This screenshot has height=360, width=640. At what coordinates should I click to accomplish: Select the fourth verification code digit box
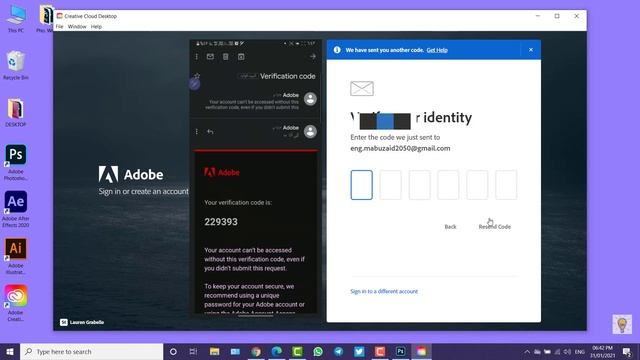tap(448, 185)
